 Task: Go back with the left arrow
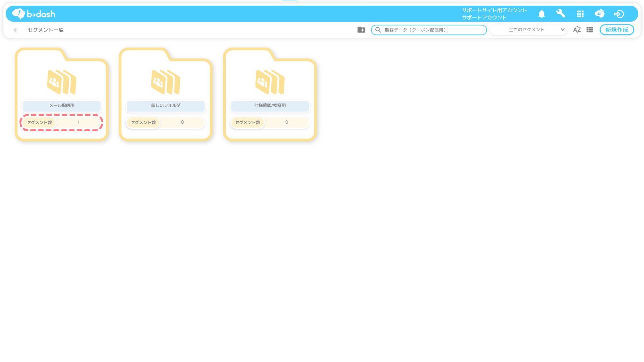16,30
